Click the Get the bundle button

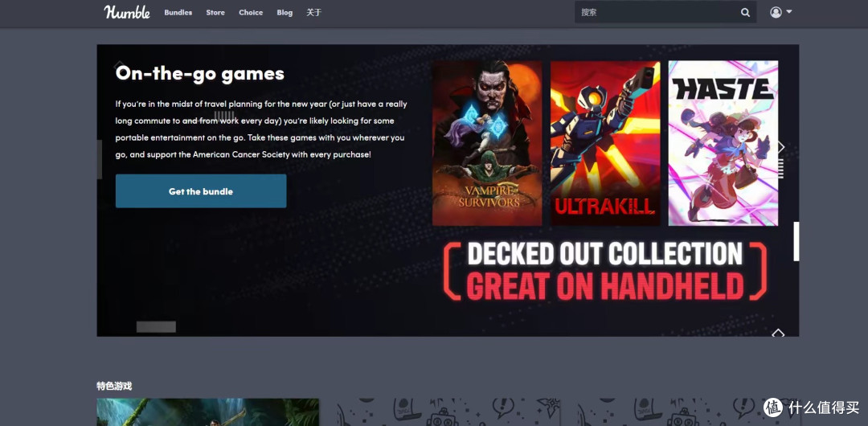(201, 191)
